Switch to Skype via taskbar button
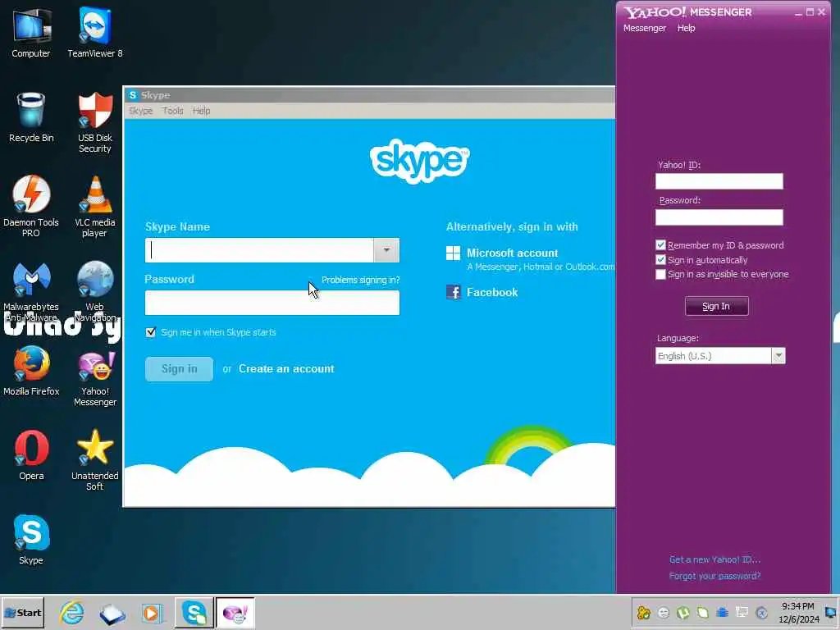This screenshot has width=840, height=630. [x=194, y=613]
